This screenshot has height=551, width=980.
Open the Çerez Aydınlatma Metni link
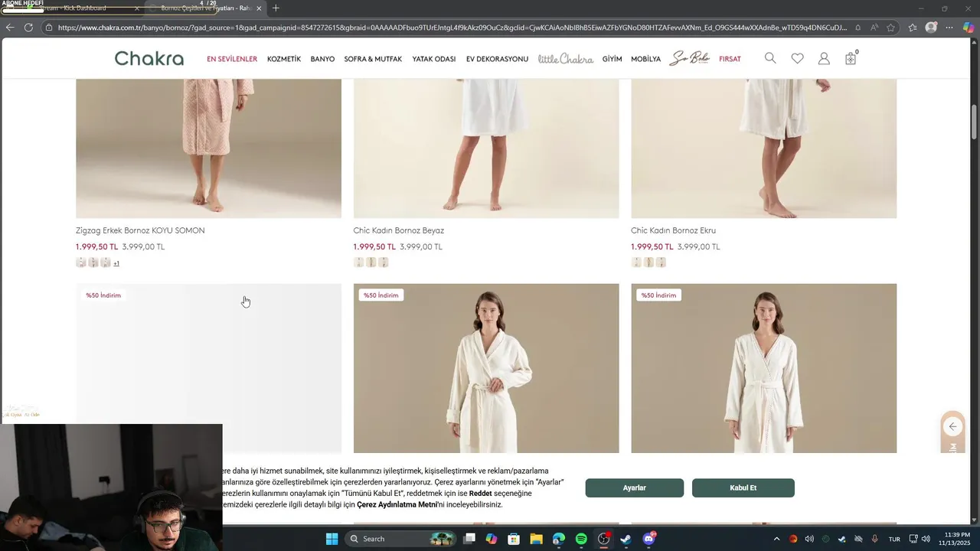(x=397, y=505)
